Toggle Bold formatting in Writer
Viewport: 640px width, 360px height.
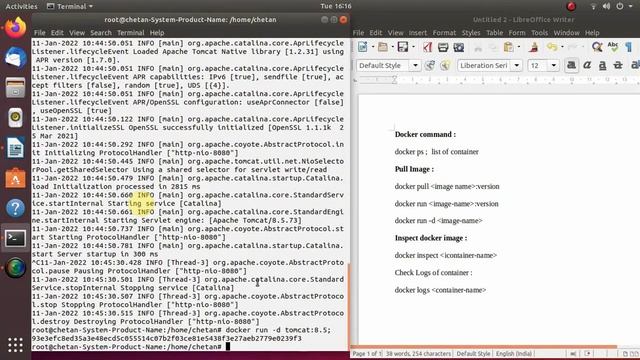(571, 65)
